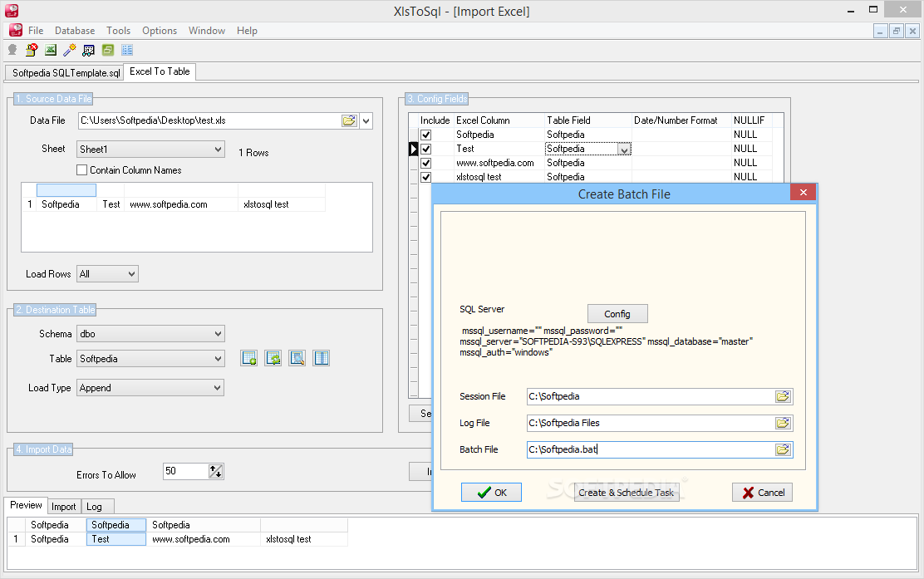
Task: Open the Options menu
Action: coord(160,31)
